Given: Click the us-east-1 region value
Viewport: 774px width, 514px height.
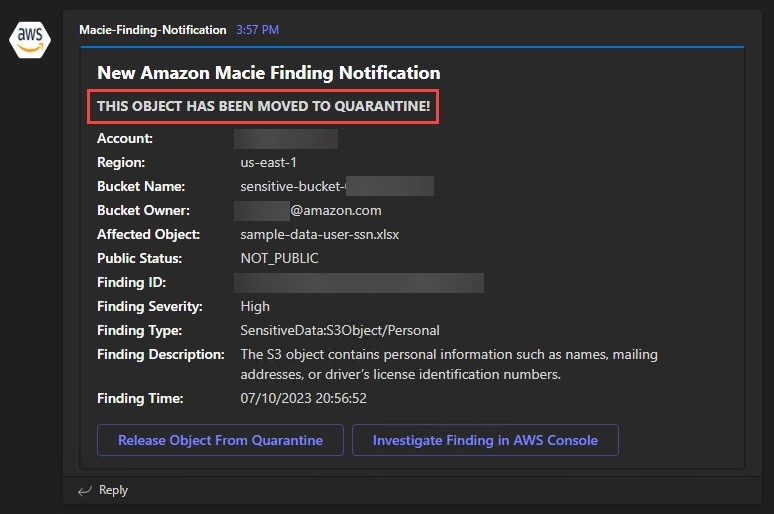Looking at the screenshot, I should click(x=268, y=162).
